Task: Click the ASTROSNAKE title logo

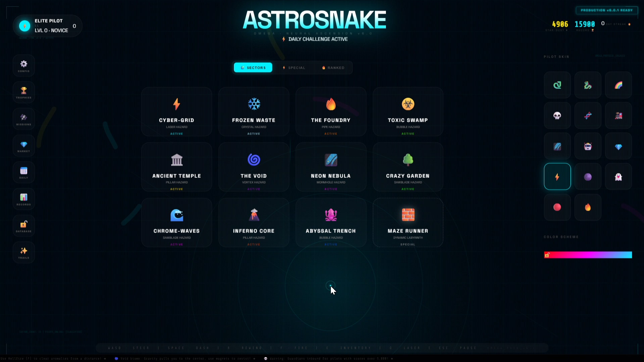Action: tap(314, 19)
